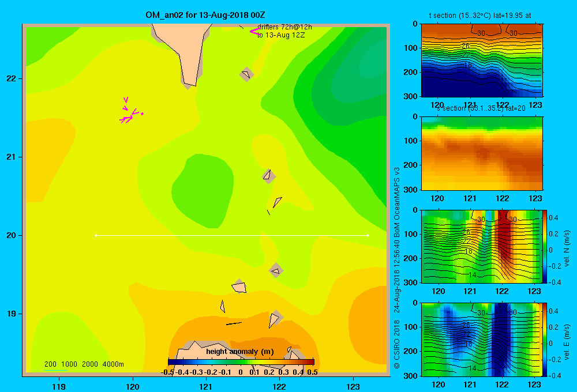Click the bathymetry legend '200 1000 2000 4000m'

[84, 364]
